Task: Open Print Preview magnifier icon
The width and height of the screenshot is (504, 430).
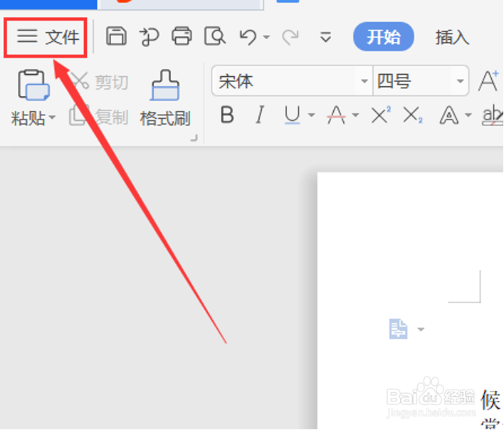Action: coord(215,36)
